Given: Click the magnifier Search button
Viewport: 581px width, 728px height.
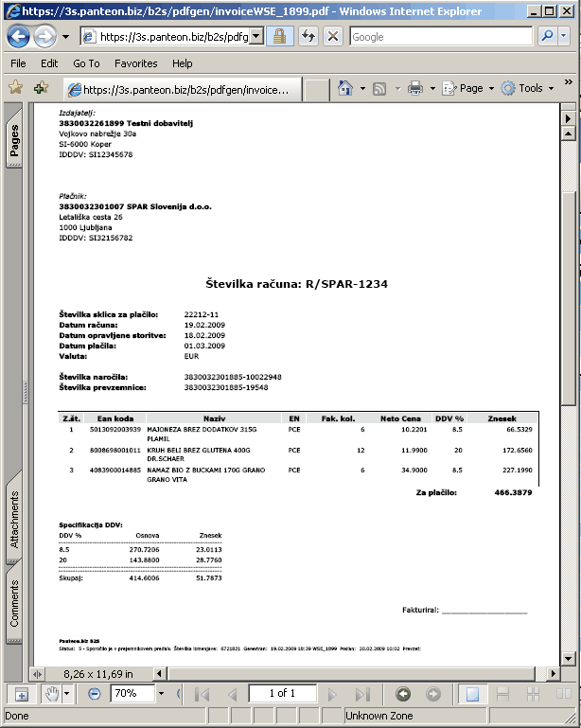Looking at the screenshot, I should pyautogui.click(x=548, y=36).
